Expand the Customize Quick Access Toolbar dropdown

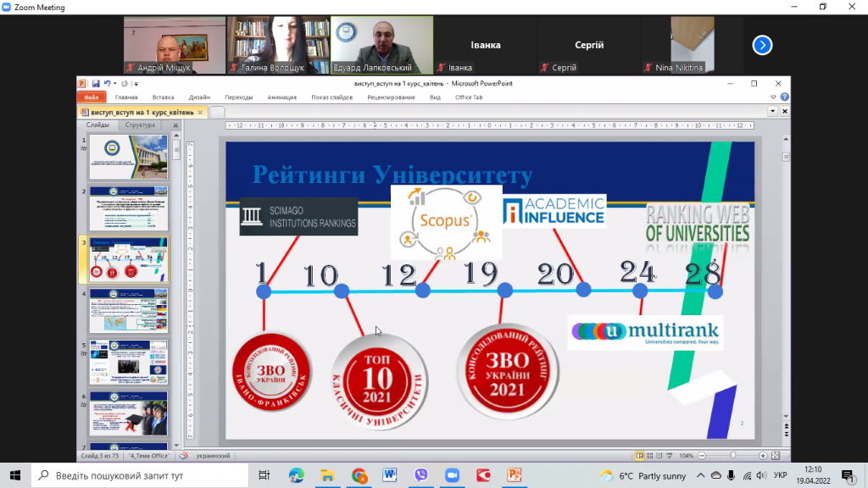(x=136, y=84)
